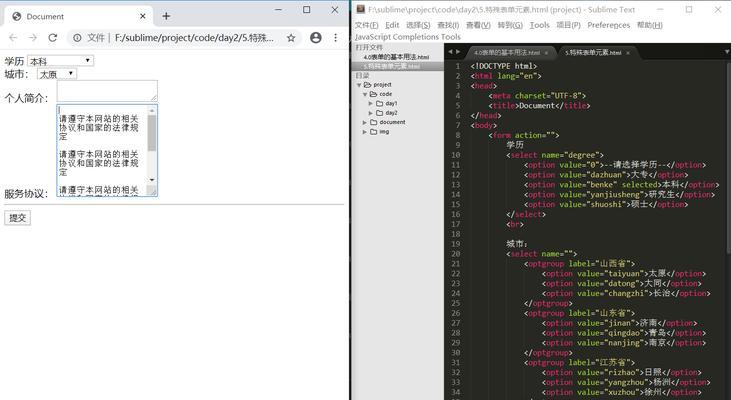Open Sublime 文件(F) menu
731x400 pixels.
pyautogui.click(x=366, y=25)
